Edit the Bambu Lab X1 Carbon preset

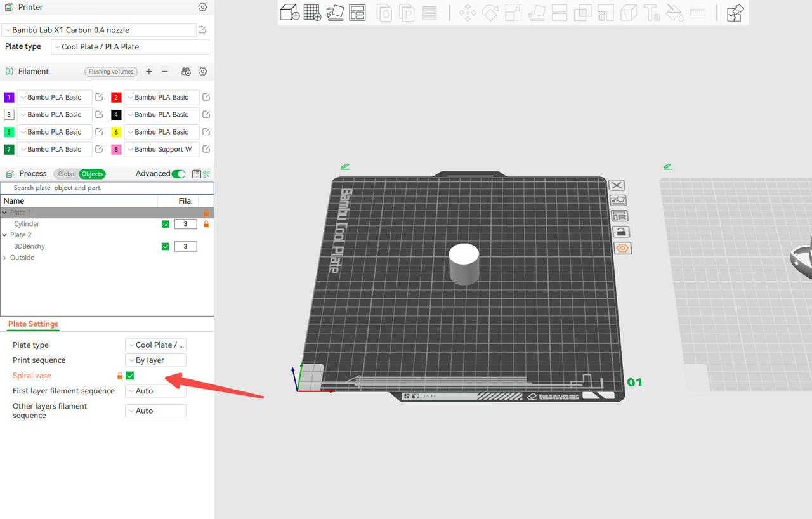202,30
